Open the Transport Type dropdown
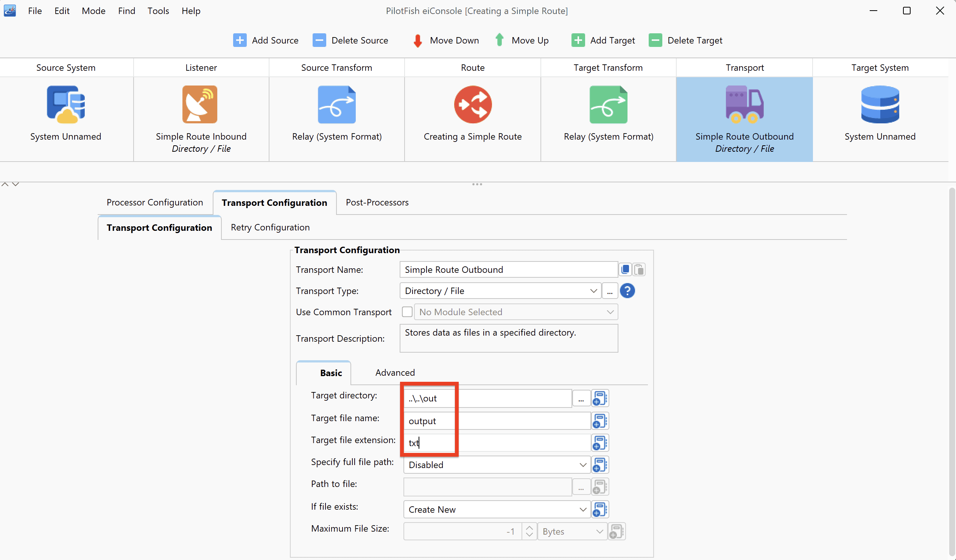The image size is (956, 560). coord(500,291)
